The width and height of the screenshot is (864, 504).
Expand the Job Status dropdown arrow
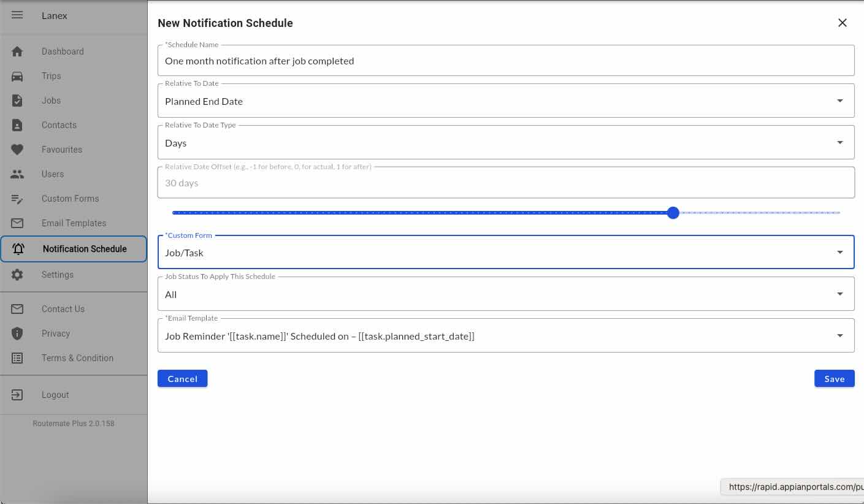point(840,294)
